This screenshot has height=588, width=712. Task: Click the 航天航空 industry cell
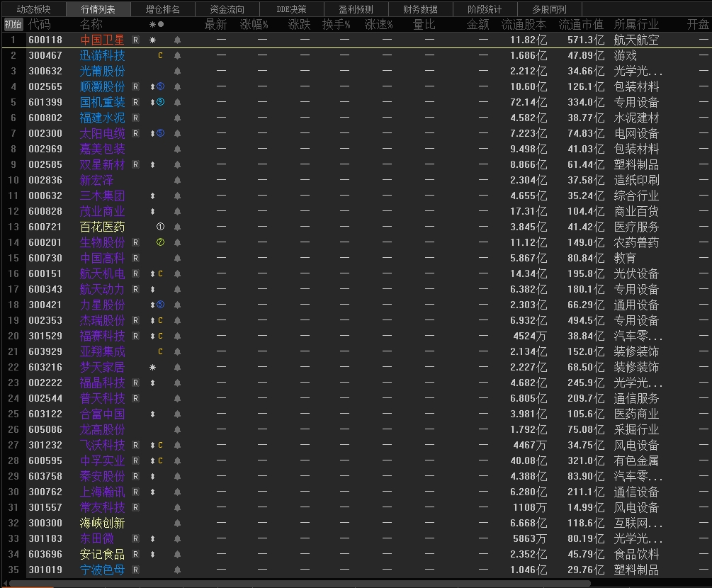pos(636,40)
